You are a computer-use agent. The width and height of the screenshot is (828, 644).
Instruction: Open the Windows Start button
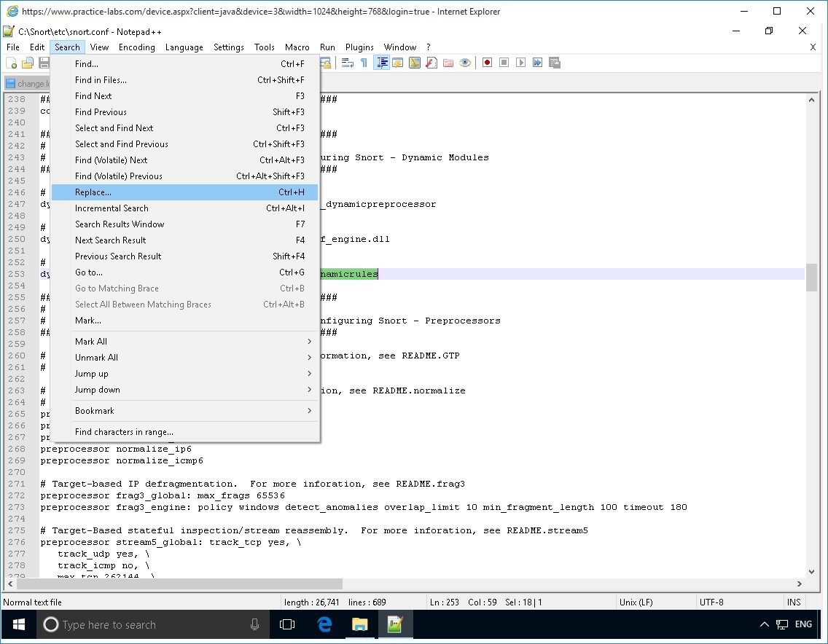coord(18,625)
